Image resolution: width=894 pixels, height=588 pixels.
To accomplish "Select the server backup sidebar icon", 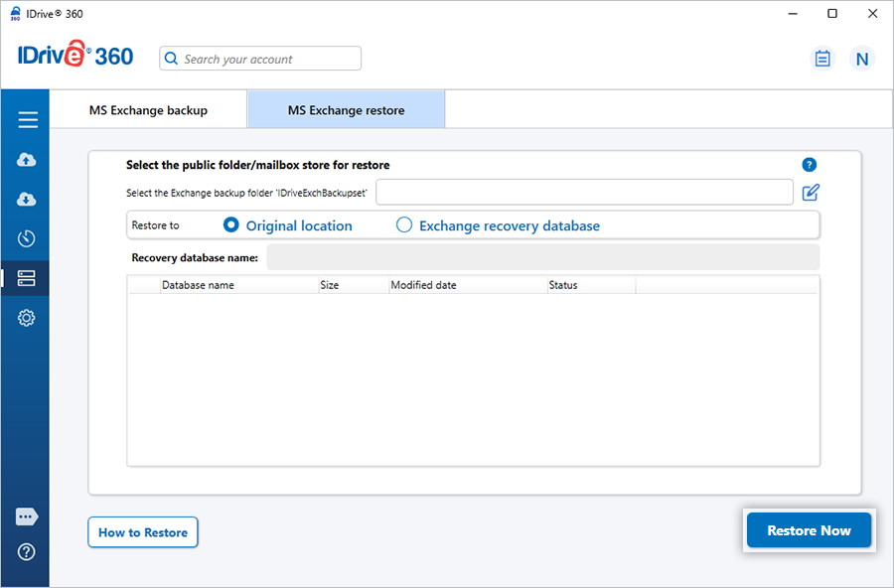I will click(27, 278).
